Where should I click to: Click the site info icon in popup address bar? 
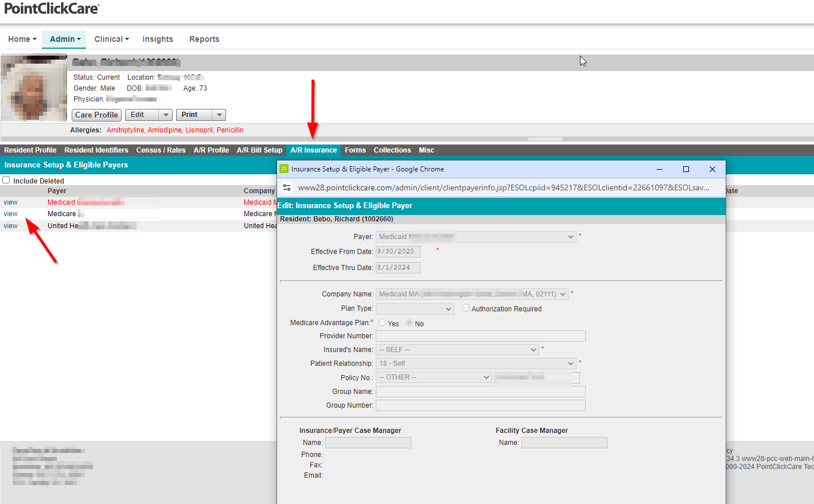pyautogui.click(x=287, y=187)
